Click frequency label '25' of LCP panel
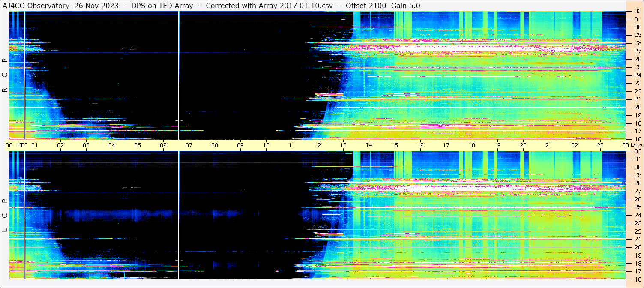The width and height of the screenshot is (644, 288). pyautogui.click(x=637, y=207)
